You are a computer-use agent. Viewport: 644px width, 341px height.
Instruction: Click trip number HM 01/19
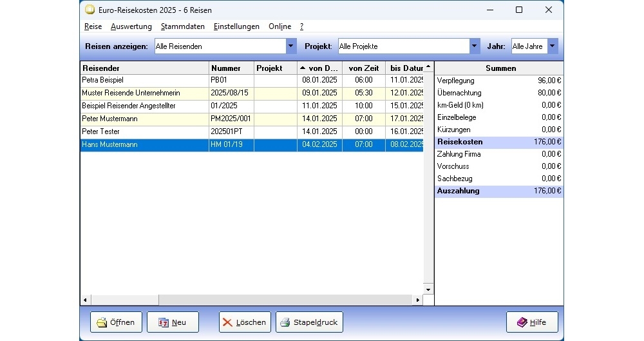click(226, 145)
